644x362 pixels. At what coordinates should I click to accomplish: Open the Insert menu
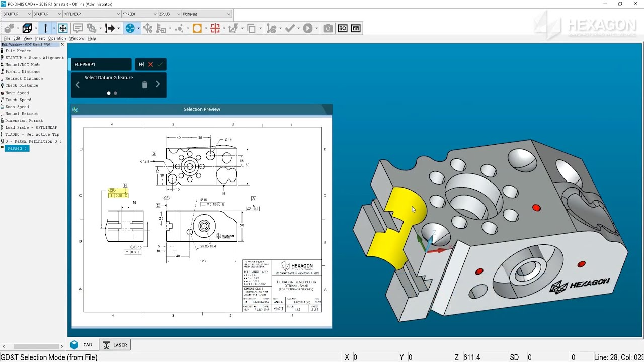40,38
